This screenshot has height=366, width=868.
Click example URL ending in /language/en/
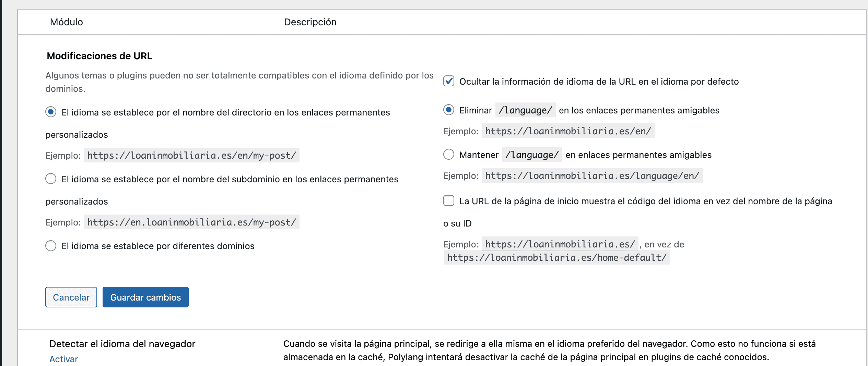[x=592, y=175]
